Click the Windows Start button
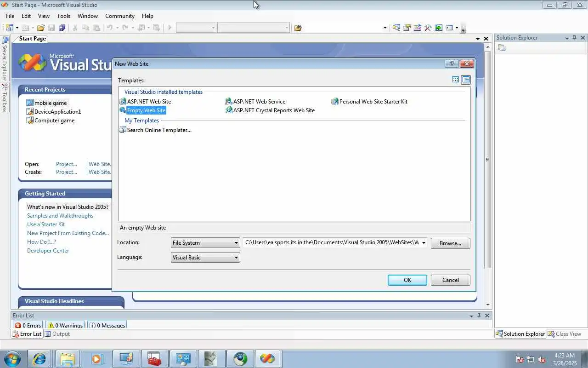588x368 pixels. (x=12, y=359)
